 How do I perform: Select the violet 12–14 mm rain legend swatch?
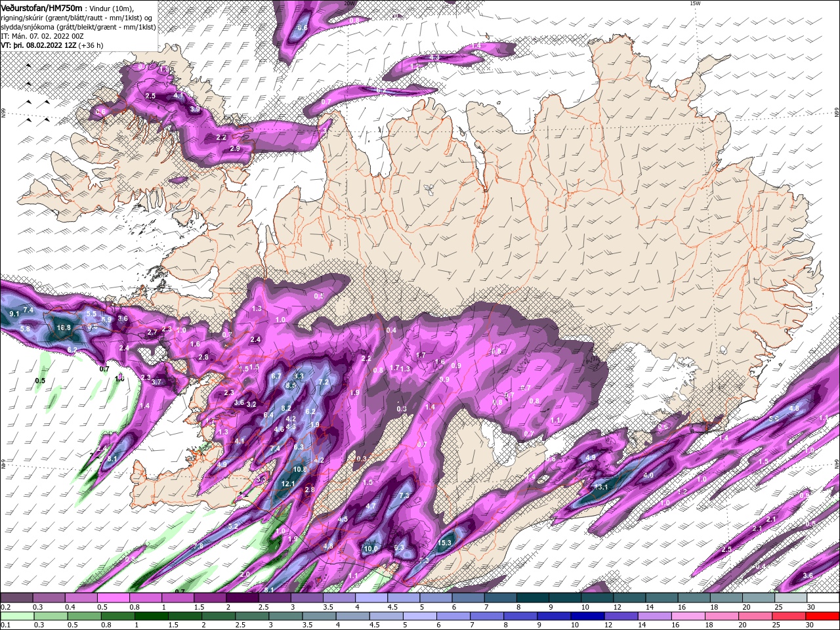pyautogui.click(x=622, y=616)
